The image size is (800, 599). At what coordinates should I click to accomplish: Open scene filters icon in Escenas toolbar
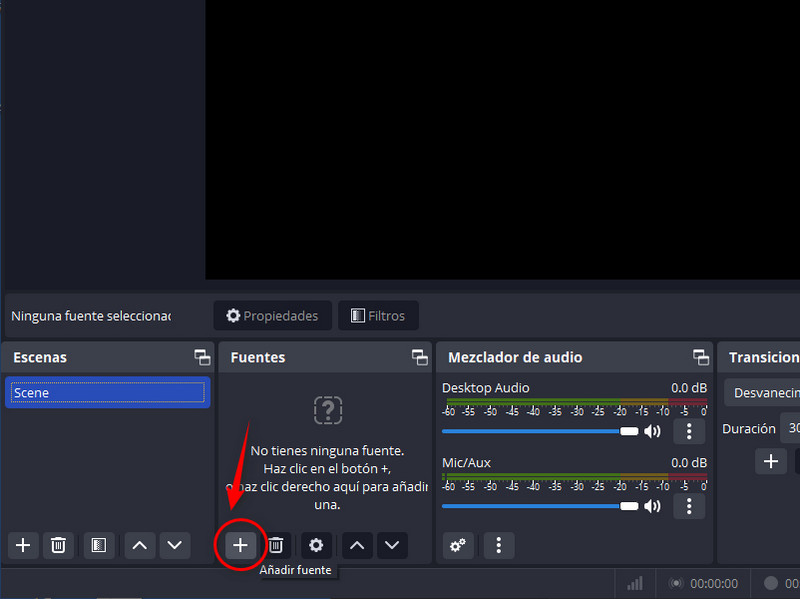click(x=98, y=545)
